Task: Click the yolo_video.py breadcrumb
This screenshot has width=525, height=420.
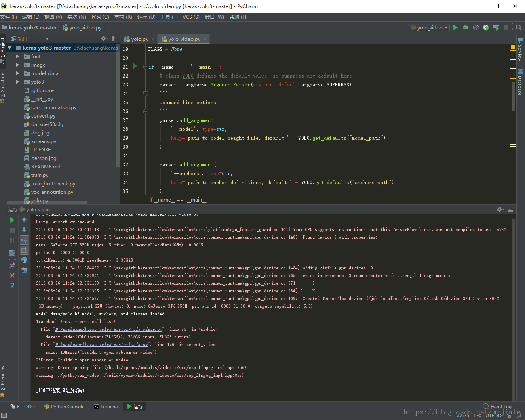Action: (x=82, y=27)
